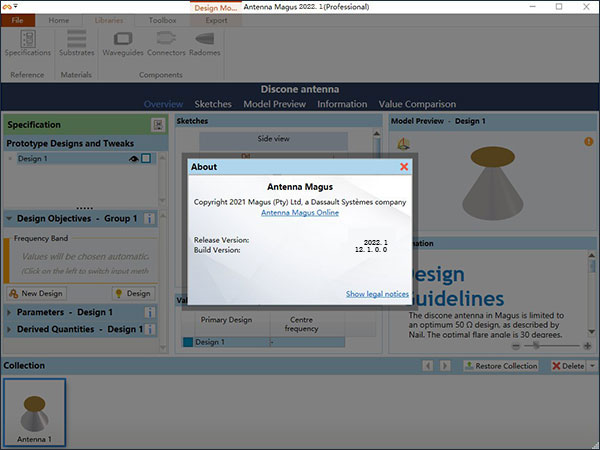Open the Radomes component library
This screenshot has width=600, height=450.
click(x=205, y=44)
